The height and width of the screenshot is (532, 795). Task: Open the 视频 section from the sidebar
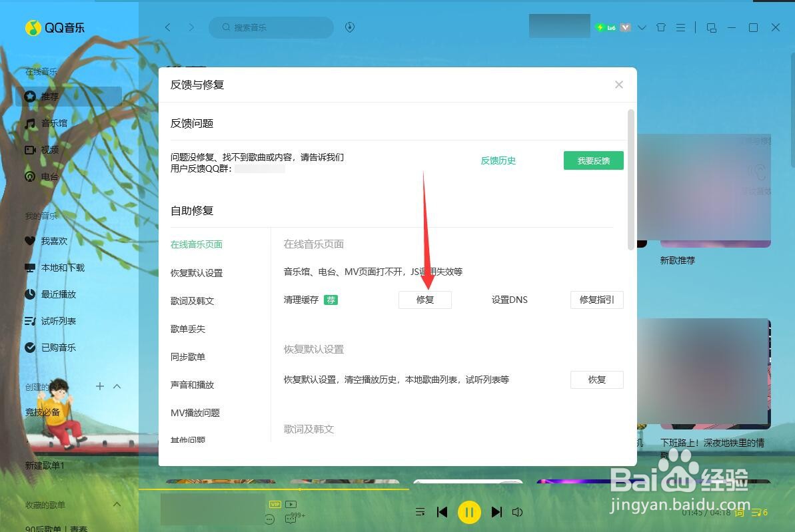pyautogui.click(x=30, y=149)
